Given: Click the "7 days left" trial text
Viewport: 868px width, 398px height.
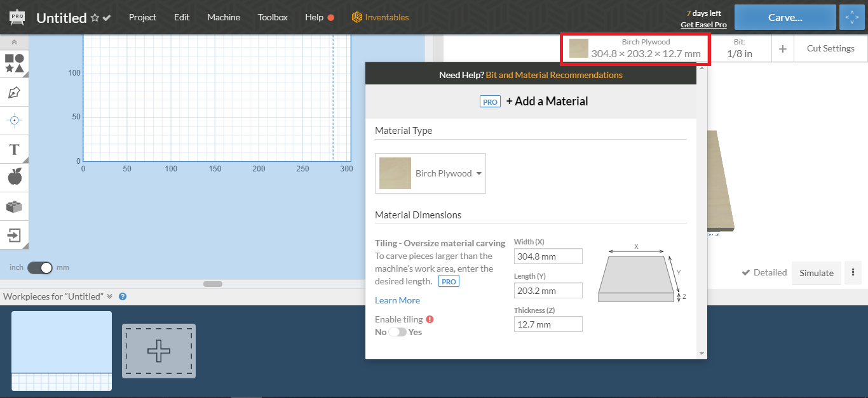Looking at the screenshot, I should 703,13.
